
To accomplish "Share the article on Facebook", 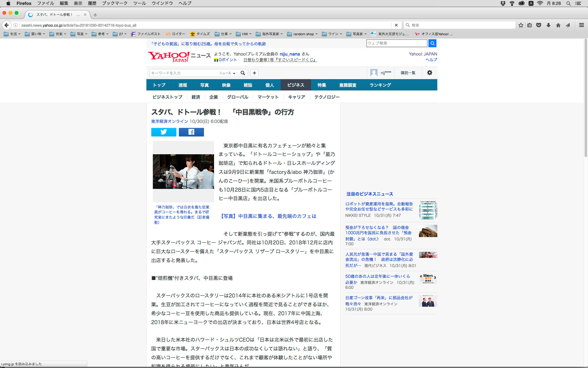I will pyautogui.click(x=191, y=132).
